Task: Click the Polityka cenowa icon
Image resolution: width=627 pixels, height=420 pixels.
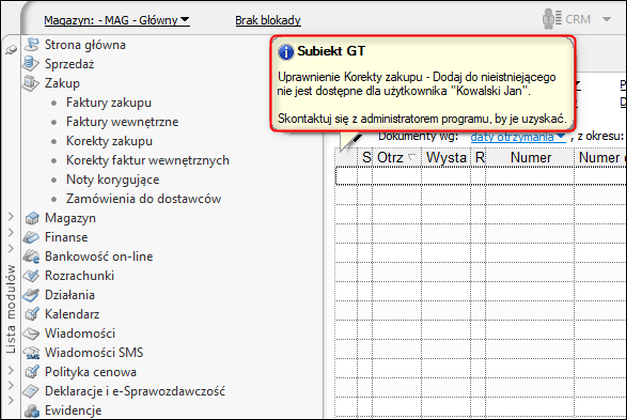Action: pyautogui.click(x=32, y=372)
